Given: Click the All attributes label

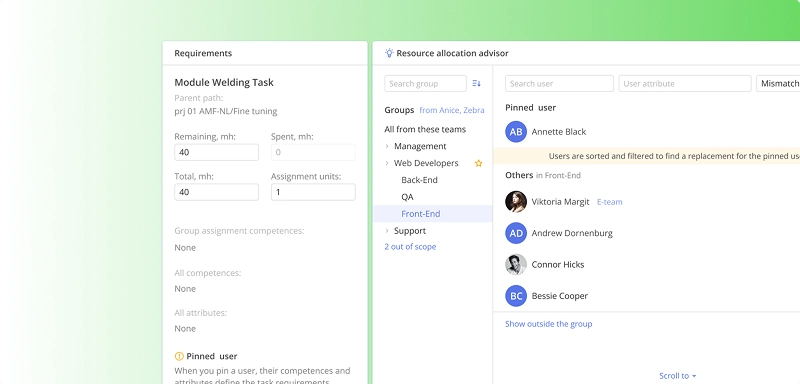Looking at the screenshot, I should (x=201, y=313).
